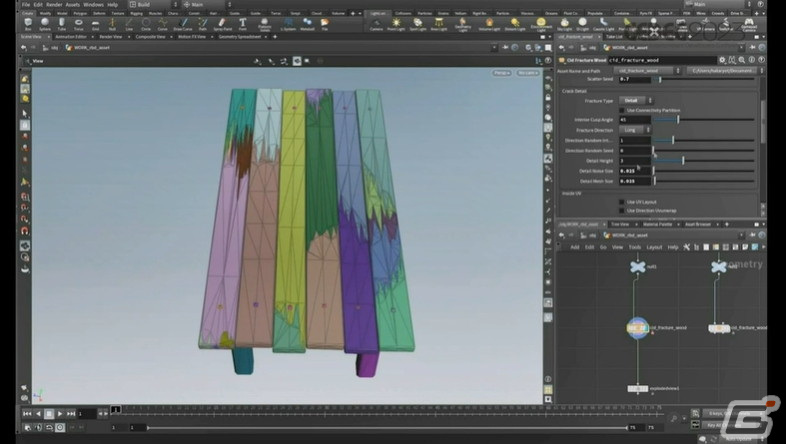Open the Main radial menu dropdown
The image size is (786, 444).
pyautogui.click(x=208, y=5)
